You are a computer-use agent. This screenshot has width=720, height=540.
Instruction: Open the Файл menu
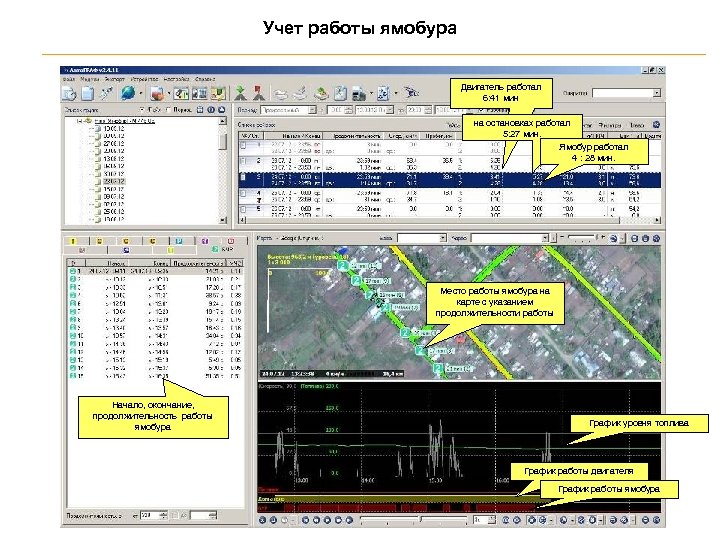tap(69, 79)
